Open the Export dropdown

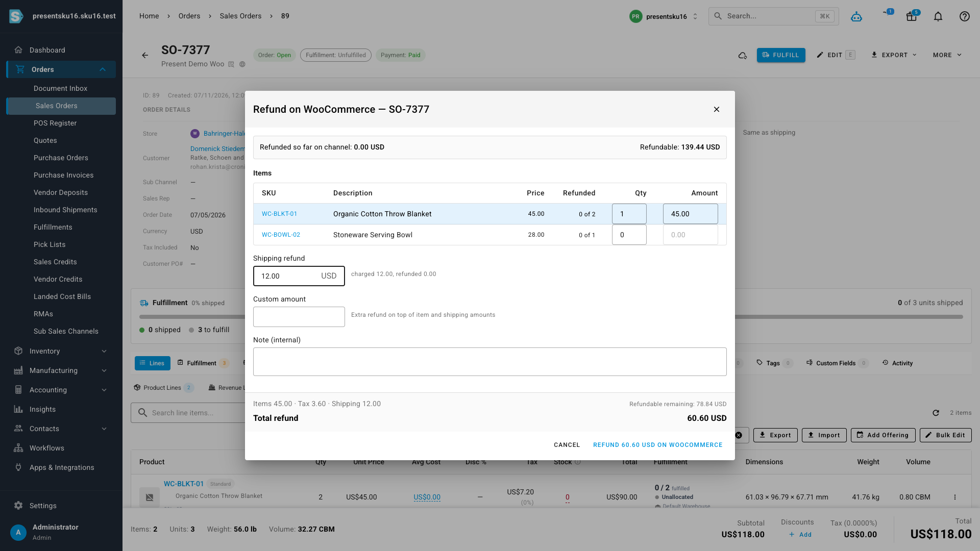(x=894, y=55)
